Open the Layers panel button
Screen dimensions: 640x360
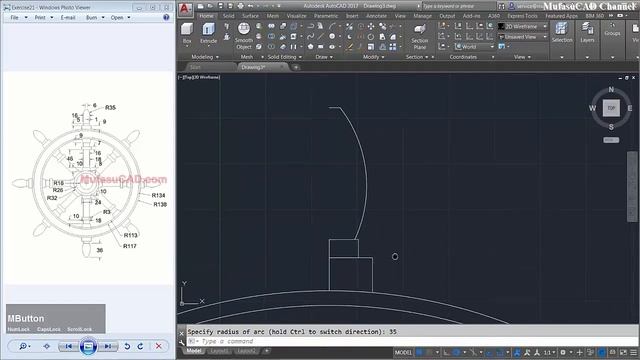click(587, 33)
